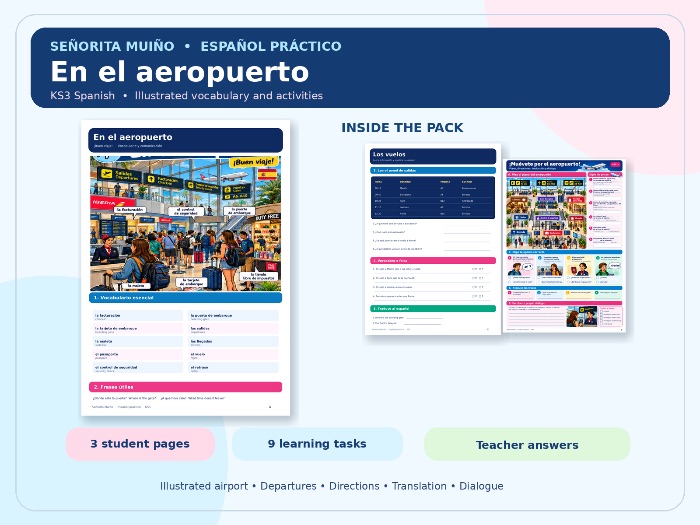The height and width of the screenshot is (525, 700).
Task: Click the dark departures table on 'Los vuelos'
Action: (x=433, y=197)
